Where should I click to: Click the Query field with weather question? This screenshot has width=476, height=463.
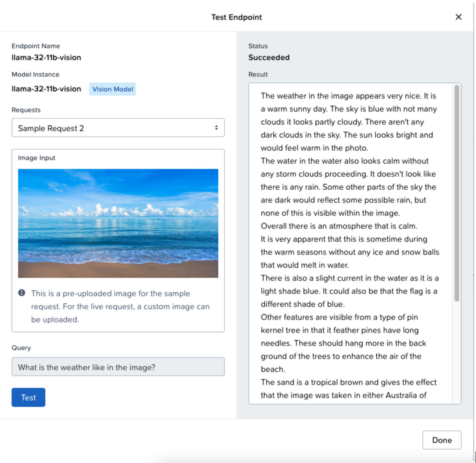coord(118,367)
